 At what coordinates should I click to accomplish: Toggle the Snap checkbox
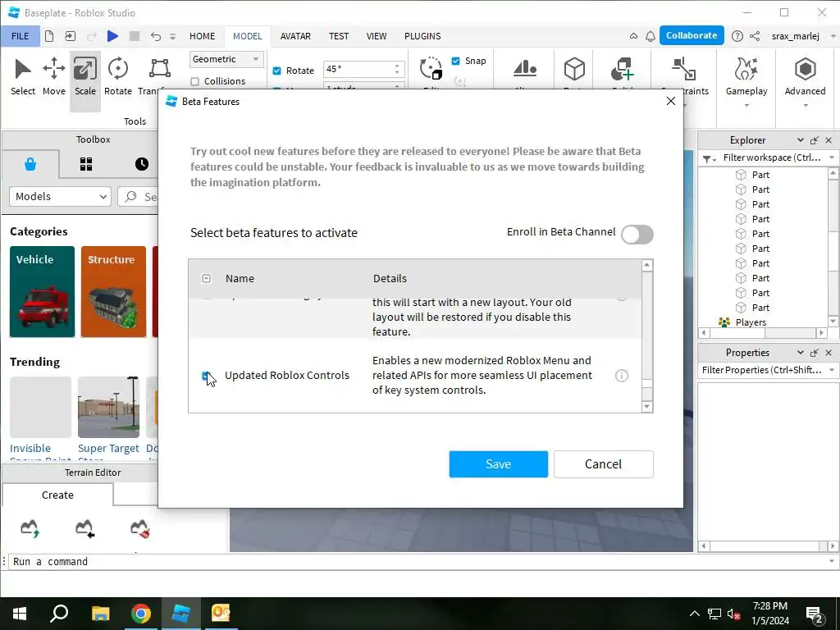pos(456,61)
